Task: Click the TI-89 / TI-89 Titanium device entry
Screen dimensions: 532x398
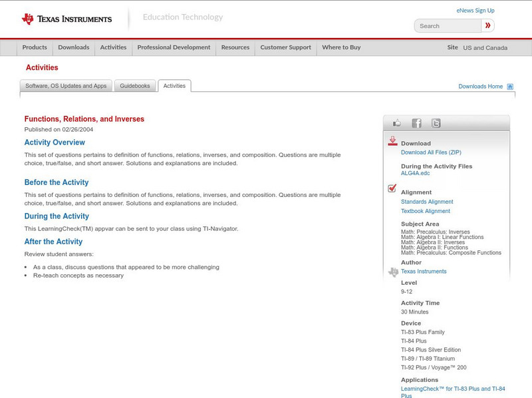Action: [428, 359]
